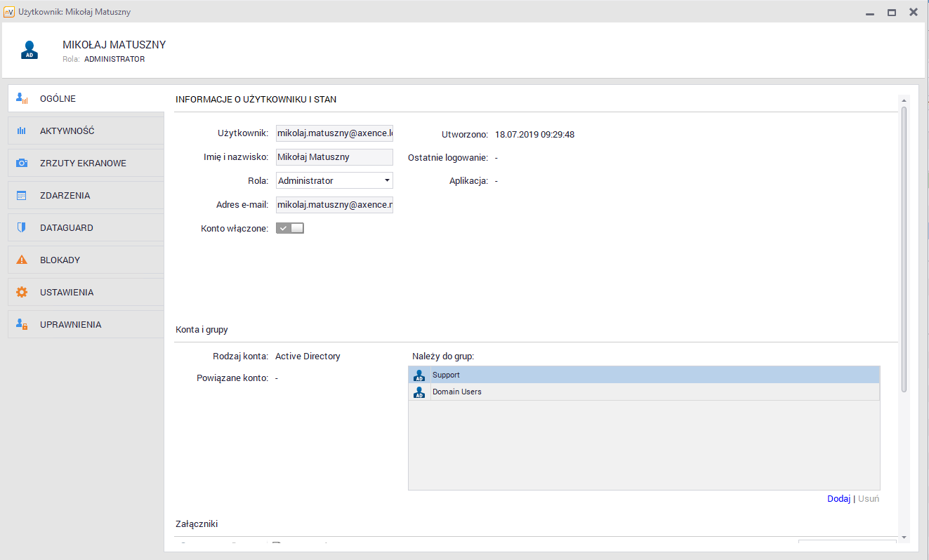Image resolution: width=929 pixels, height=560 pixels.
Task: Click the Ogólne user icon in sidebar
Action: tap(22, 99)
